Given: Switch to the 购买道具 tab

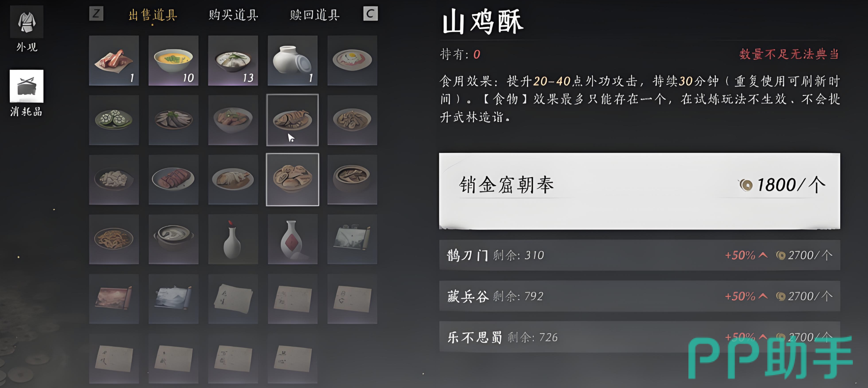Looking at the screenshot, I should (233, 15).
